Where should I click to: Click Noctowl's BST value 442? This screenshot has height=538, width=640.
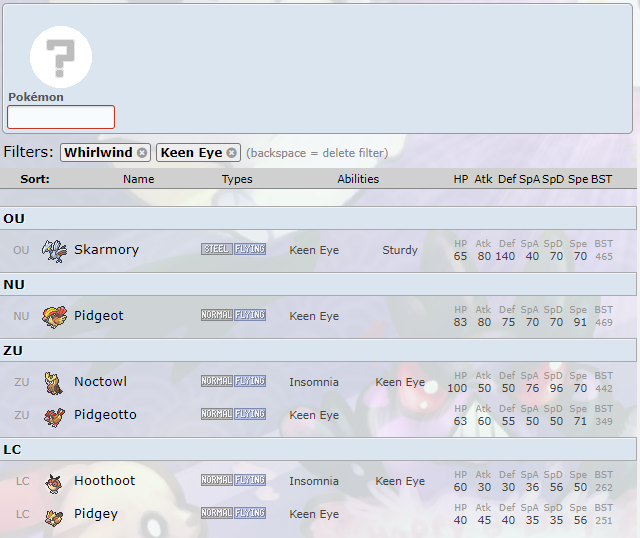(604, 389)
